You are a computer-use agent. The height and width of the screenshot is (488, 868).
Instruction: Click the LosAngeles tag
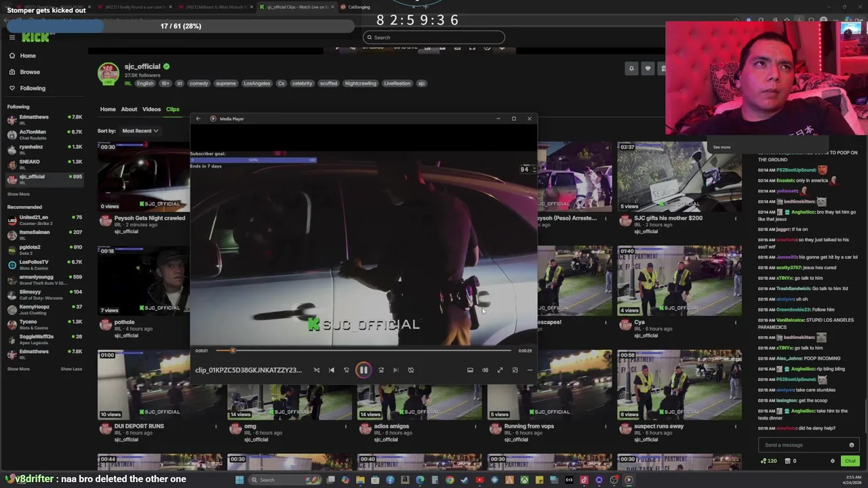(x=257, y=83)
